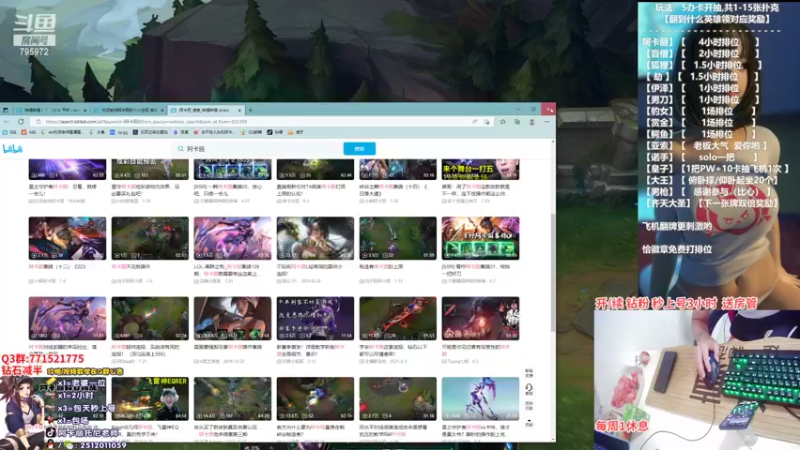Open video titled 阿卡丽集锦(十二)

click(x=57, y=267)
